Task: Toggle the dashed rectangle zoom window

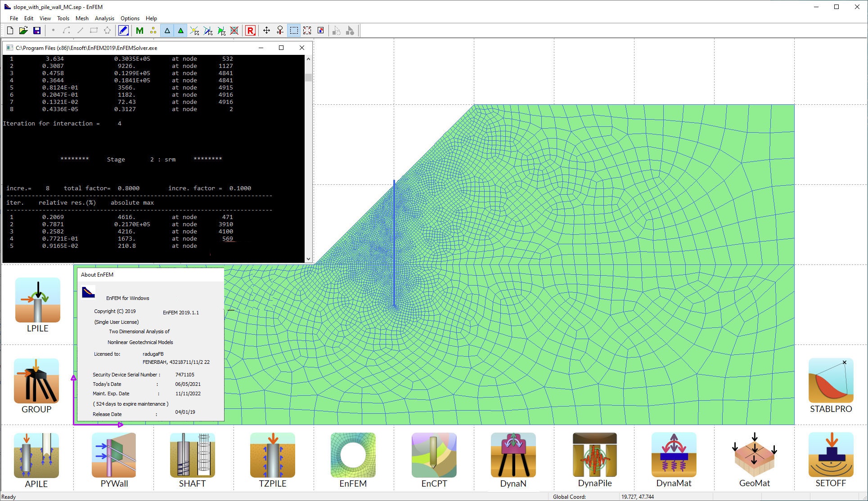Action: [x=294, y=31]
